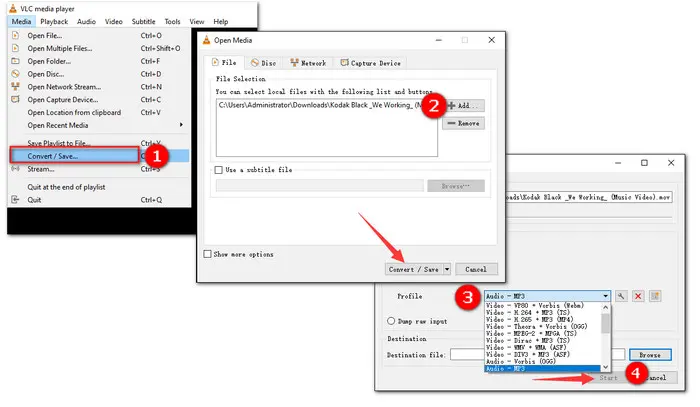The height and width of the screenshot is (407, 700).
Task: Click the Quit door icon
Action: click(x=16, y=199)
